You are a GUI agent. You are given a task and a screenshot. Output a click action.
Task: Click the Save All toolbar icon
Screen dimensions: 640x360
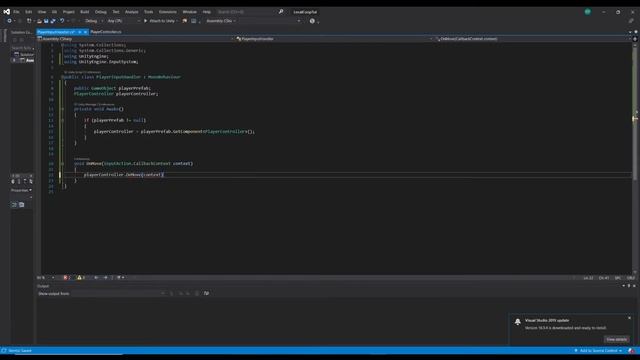53,21
